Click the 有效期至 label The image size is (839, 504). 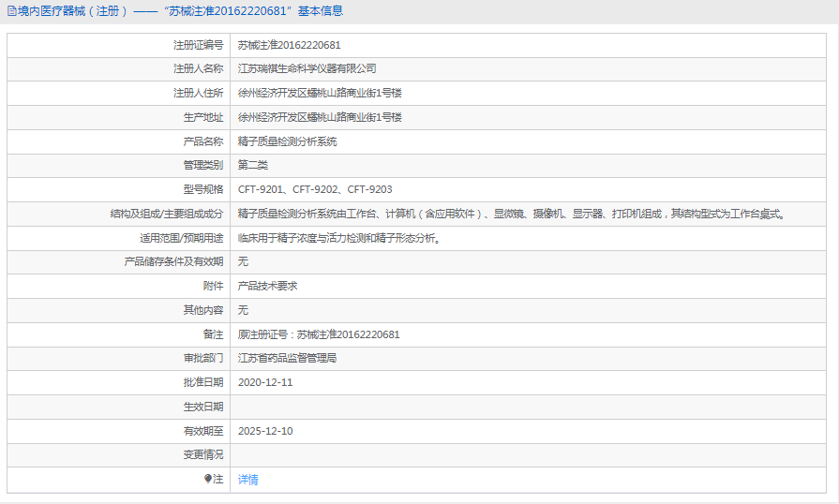click(202, 431)
